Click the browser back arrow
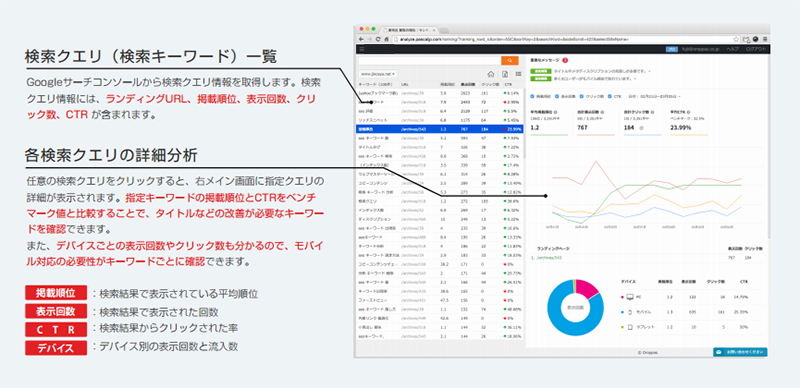The image size is (800, 388). click(362, 39)
